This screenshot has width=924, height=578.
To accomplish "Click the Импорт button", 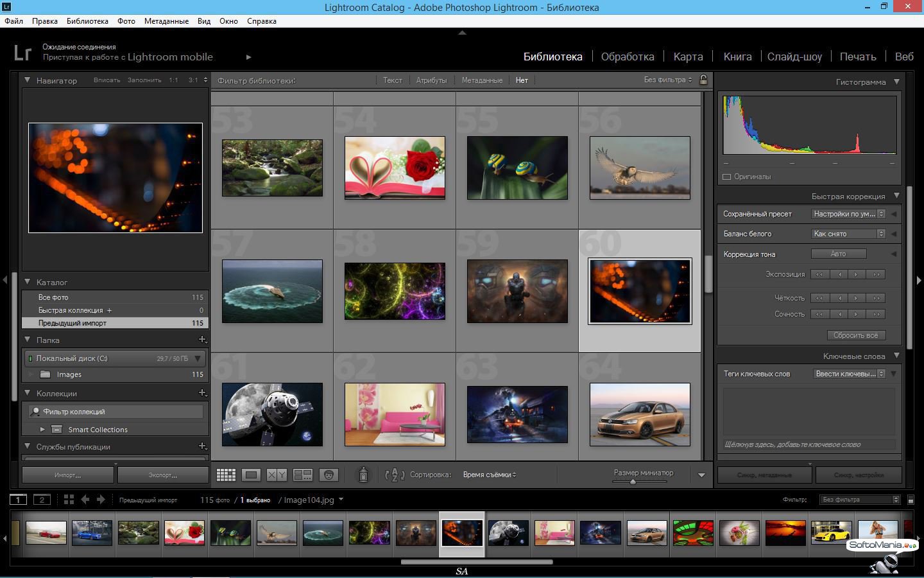I will 68,475.
